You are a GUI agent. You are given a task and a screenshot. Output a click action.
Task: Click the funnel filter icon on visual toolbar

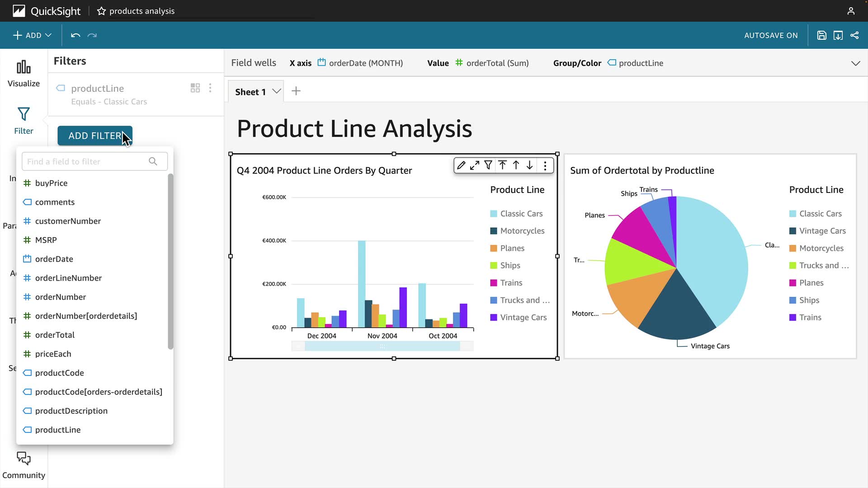[488, 165]
